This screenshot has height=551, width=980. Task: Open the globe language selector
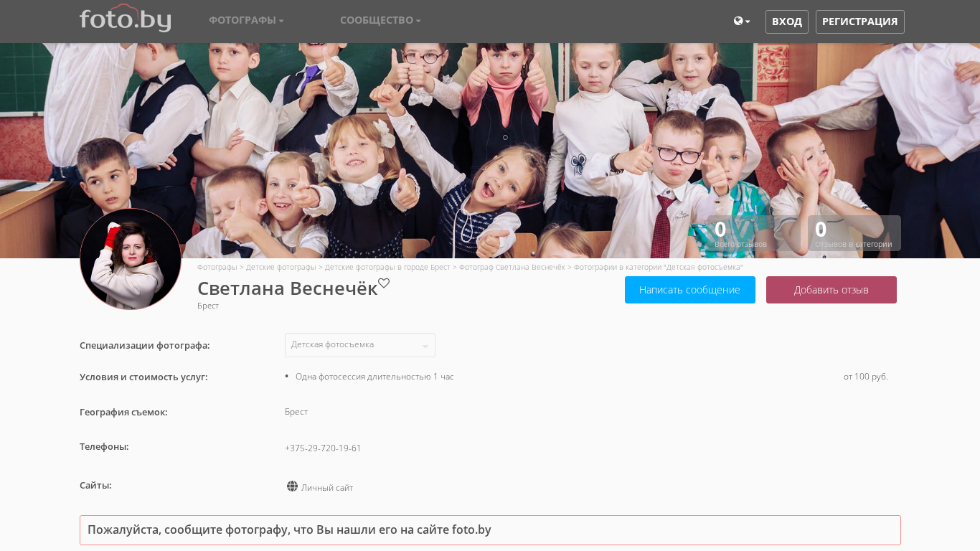[742, 22]
